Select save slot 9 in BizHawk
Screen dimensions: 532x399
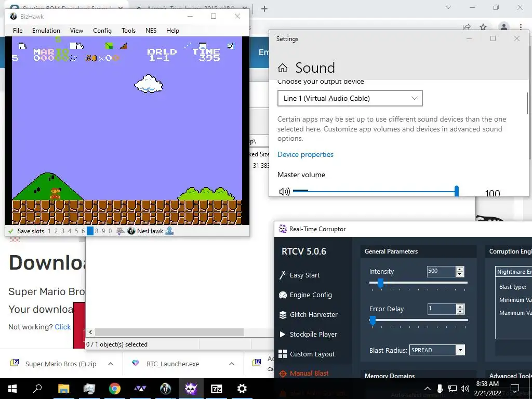103,231
